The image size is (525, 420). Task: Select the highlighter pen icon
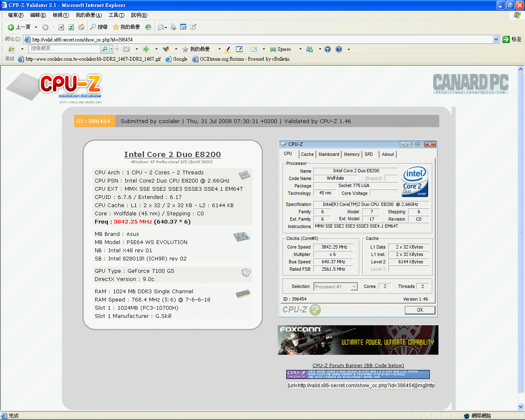(228, 49)
